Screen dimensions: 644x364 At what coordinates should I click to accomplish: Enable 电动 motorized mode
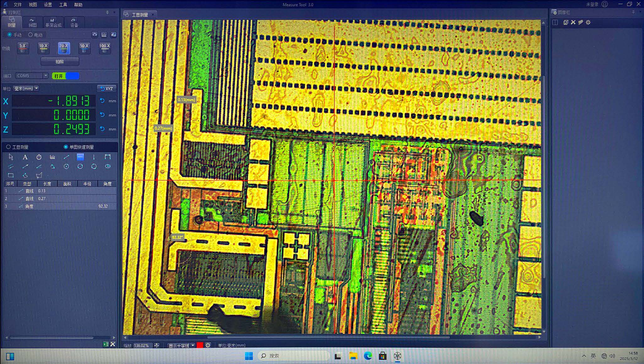click(x=30, y=35)
